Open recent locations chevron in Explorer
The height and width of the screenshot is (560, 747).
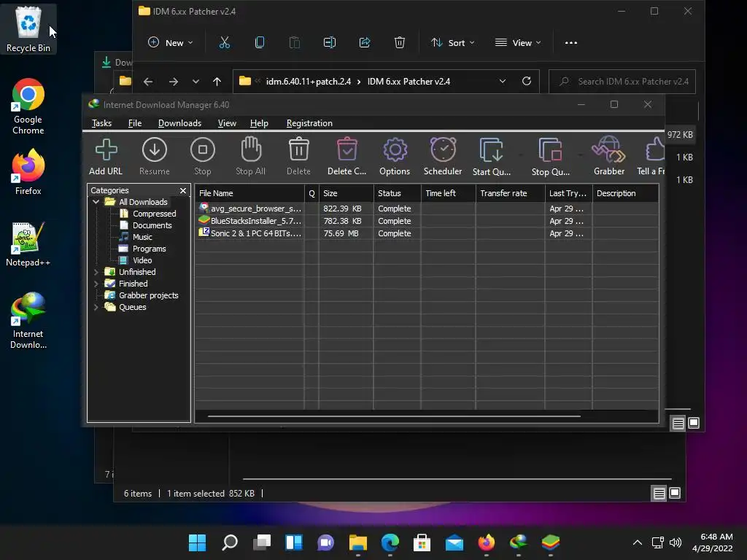tap(196, 82)
